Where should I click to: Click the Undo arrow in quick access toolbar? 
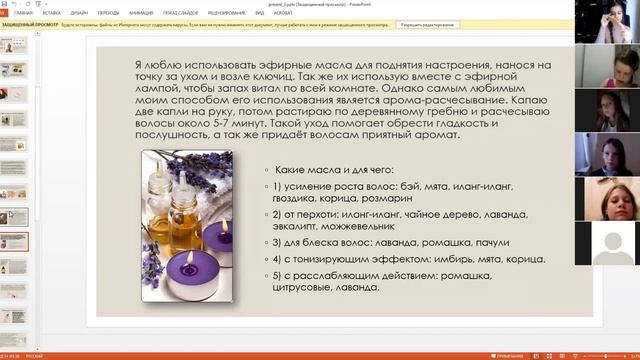pos(15,4)
